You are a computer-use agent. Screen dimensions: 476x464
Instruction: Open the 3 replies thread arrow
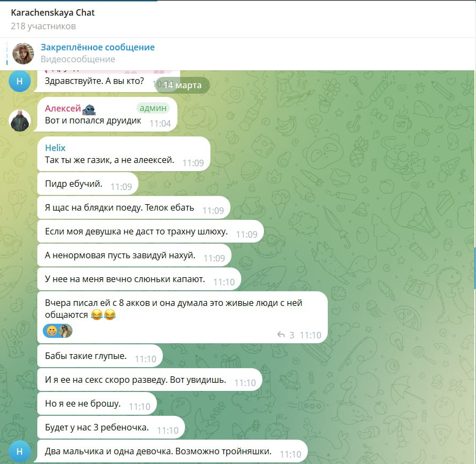pyautogui.click(x=281, y=335)
